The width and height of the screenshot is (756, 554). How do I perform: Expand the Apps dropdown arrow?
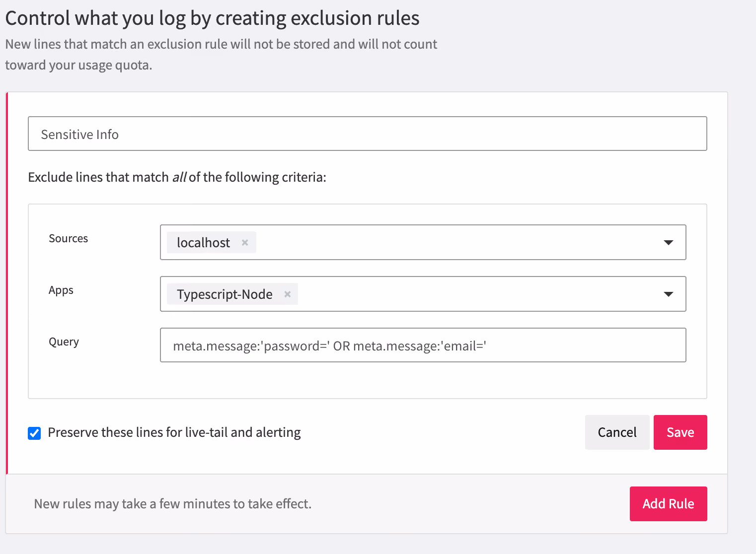(x=669, y=294)
